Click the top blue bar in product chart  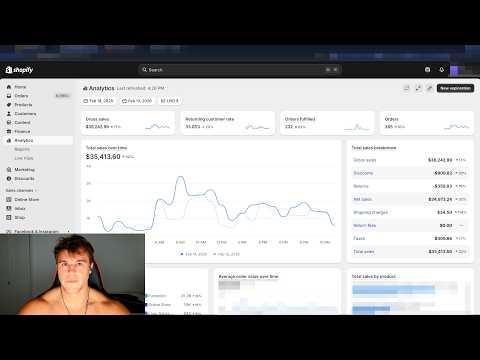(393, 289)
